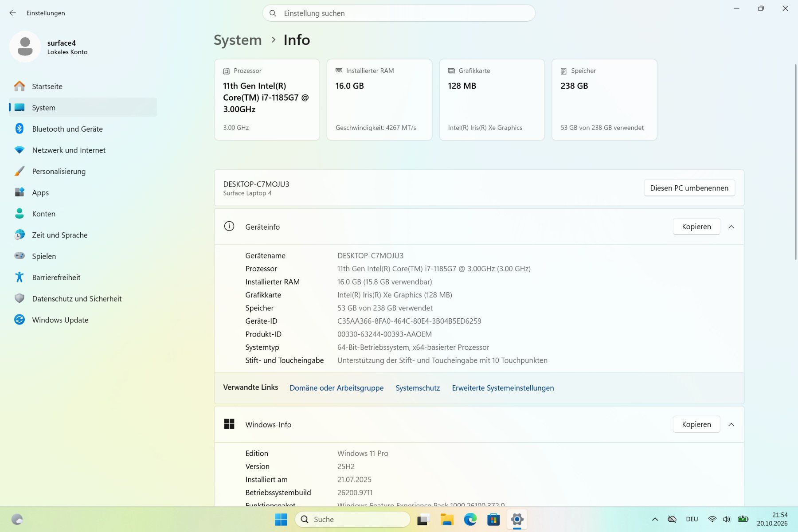Click the Windows Update sync icon
Image resolution: width=798 pixels, height=532 pixels.
20,320
